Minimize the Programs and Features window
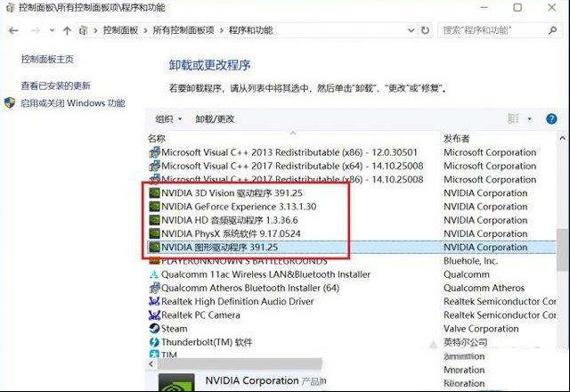This screenshot has height=392, width=570. click(484, 7)
